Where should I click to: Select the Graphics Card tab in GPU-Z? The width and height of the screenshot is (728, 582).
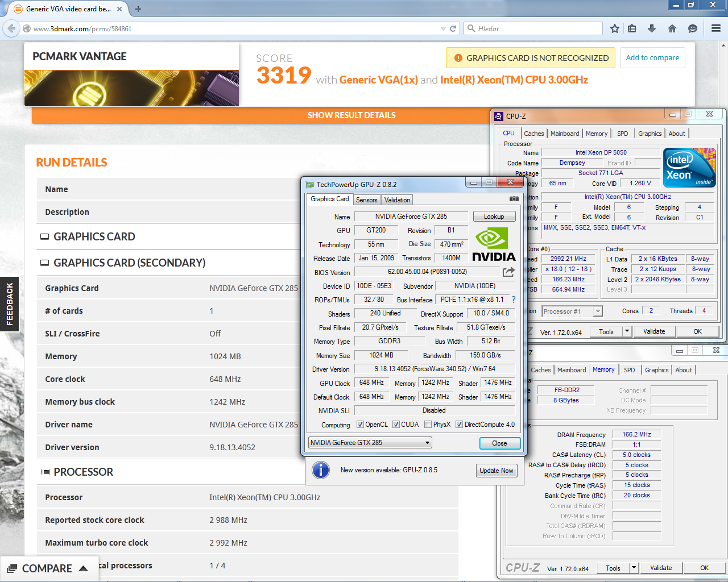pos(330,199)
